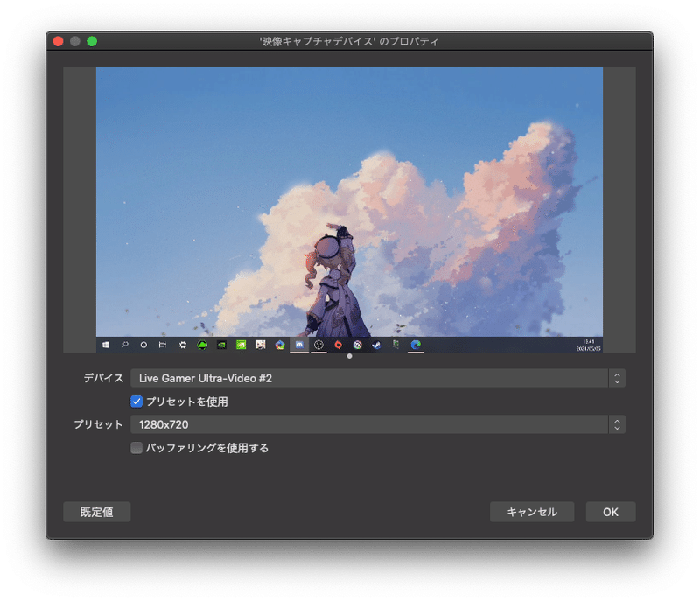Uncheck the プリセットを使用 checkbox
This screenshot has height=601, width=700.
coord(136,401)
